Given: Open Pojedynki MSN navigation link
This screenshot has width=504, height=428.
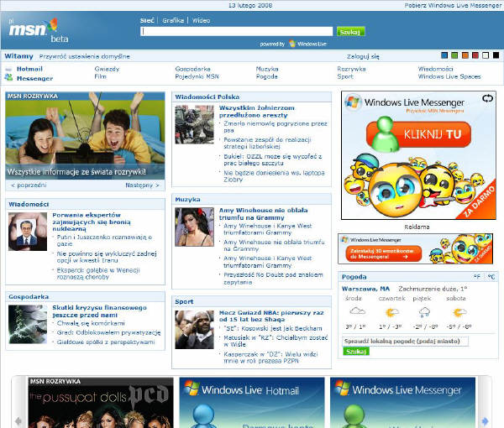Looking at the screenshot, I should tap(197, 76).
